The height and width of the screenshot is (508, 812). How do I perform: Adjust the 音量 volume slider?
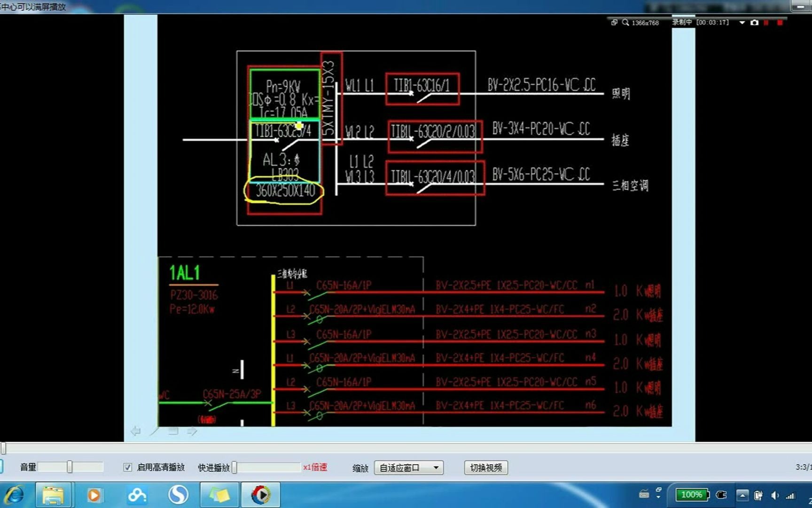(70, 467)
